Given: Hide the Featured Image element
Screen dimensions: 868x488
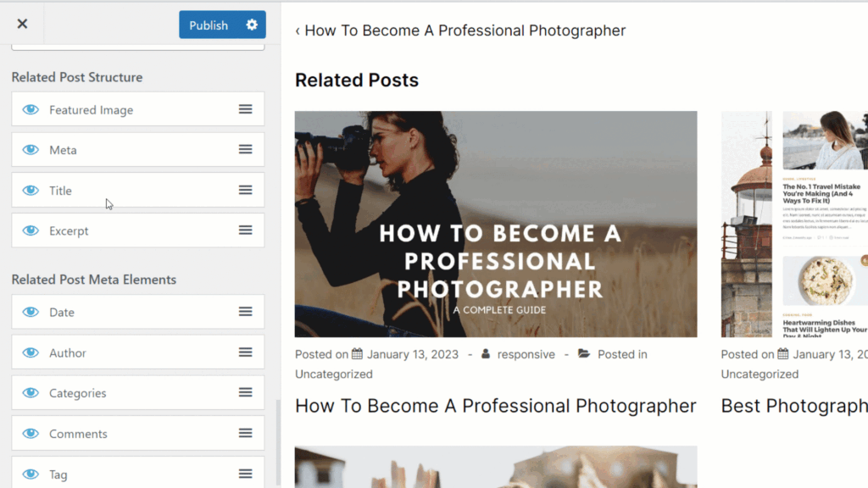Looking at the screenshot, I should pyautogui.click(x=31, y=109).
